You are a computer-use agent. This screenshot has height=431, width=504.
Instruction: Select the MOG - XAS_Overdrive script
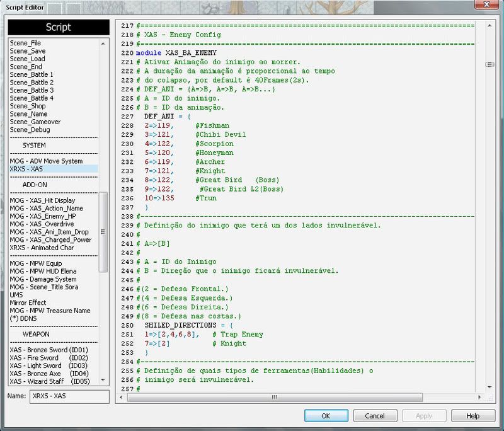[x=42, y=224]
